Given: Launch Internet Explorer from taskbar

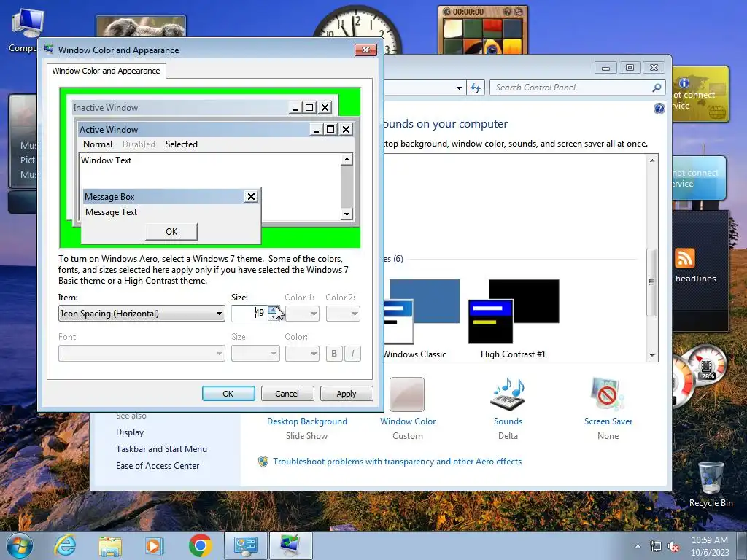Looking at the screenshot, I should coord(65,545).
